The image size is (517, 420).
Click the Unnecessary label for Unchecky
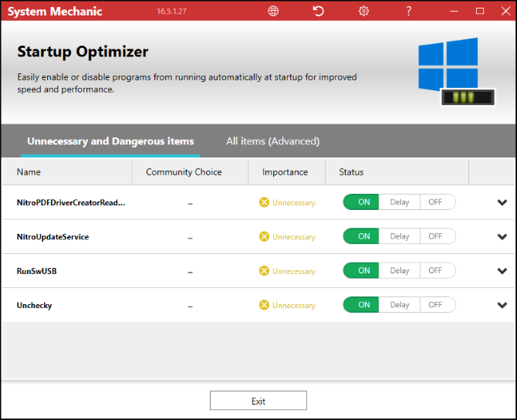tap(294, 306)
